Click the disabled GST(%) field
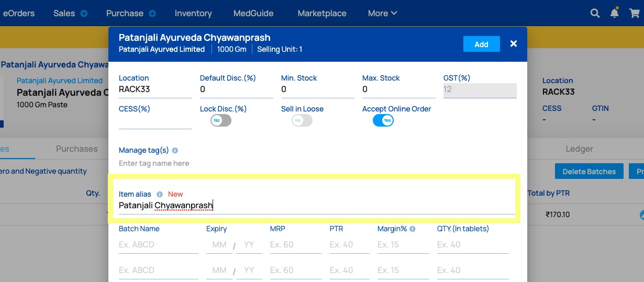This screenshot has width=644, height=282. pos(480,89)
